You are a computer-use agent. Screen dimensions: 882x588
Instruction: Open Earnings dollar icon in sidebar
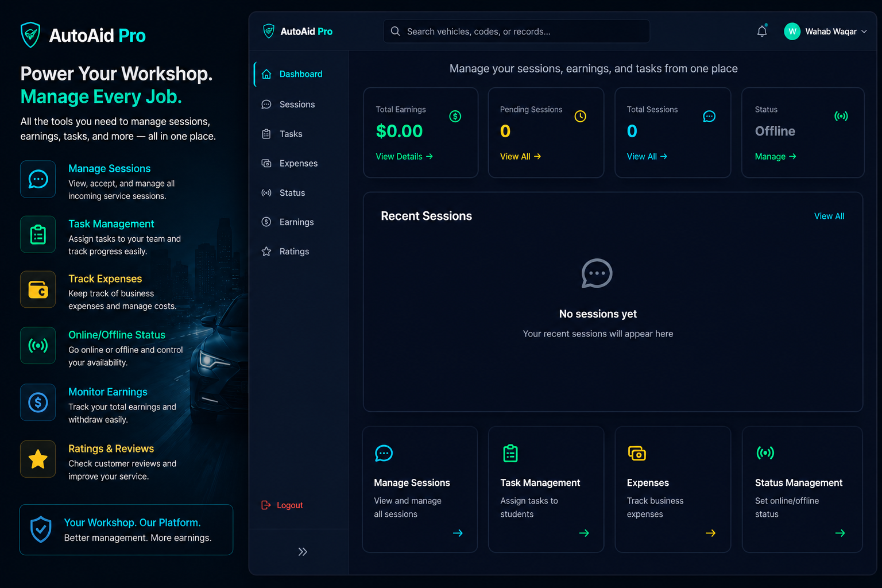[266, 222]
